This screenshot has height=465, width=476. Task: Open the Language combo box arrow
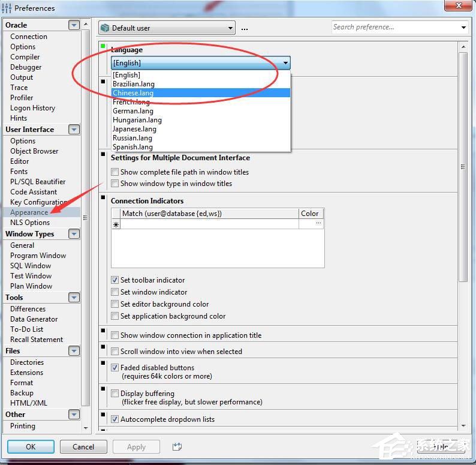[x=285, y=63]
